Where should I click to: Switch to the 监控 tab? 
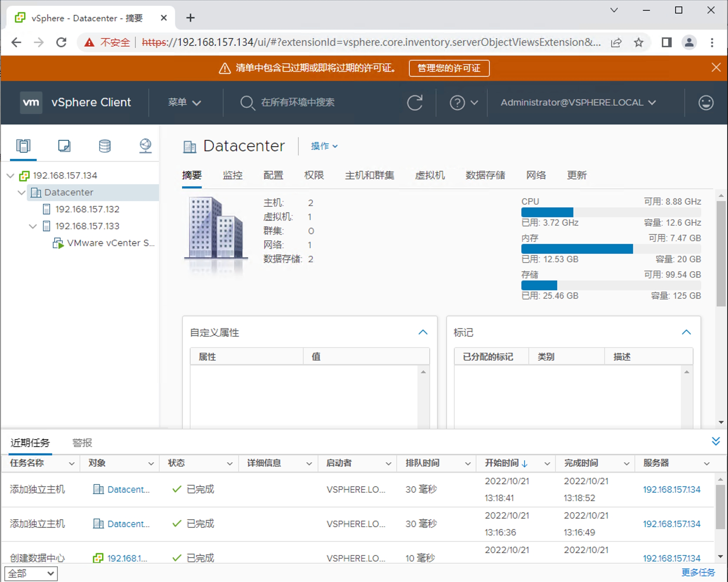click(x=232, y=175)
